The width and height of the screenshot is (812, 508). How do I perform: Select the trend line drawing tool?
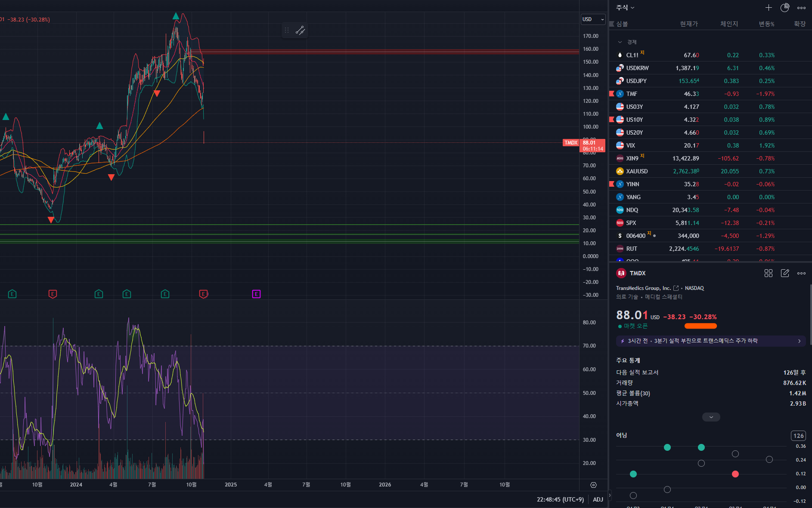tap(300, 30)
